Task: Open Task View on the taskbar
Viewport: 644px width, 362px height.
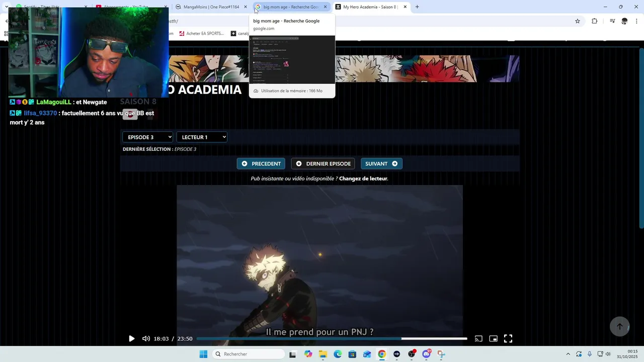Action: [293, 354]
